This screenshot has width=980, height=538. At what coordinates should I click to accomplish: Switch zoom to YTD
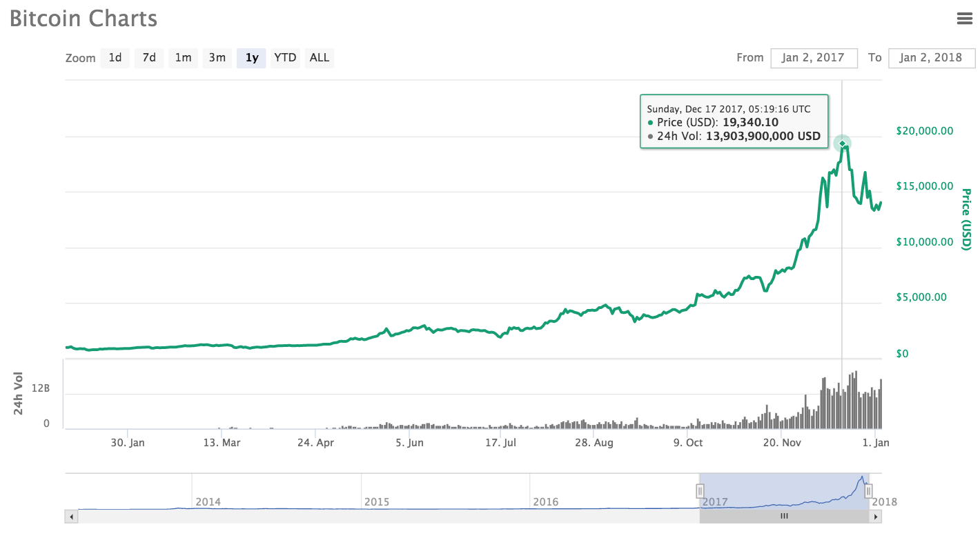285,58
